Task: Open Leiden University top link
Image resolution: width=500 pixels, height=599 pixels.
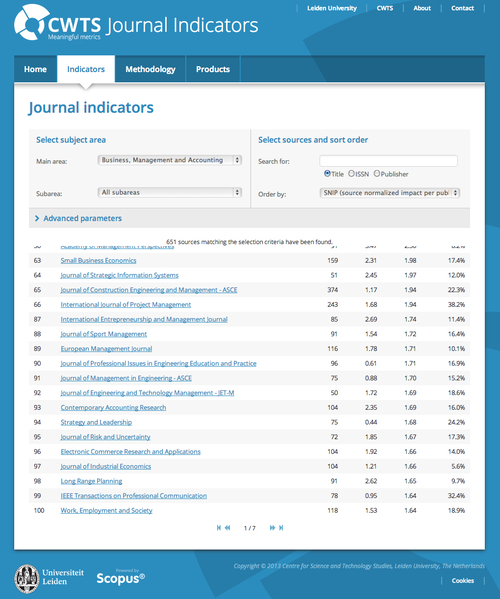Action: (332, 8)
